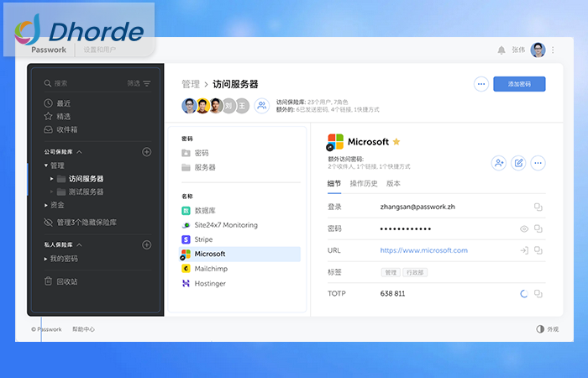The width and height of the screenshot is (588, 378).
Task: Select the Microsoft entry in list
Action: pos(240,254)
